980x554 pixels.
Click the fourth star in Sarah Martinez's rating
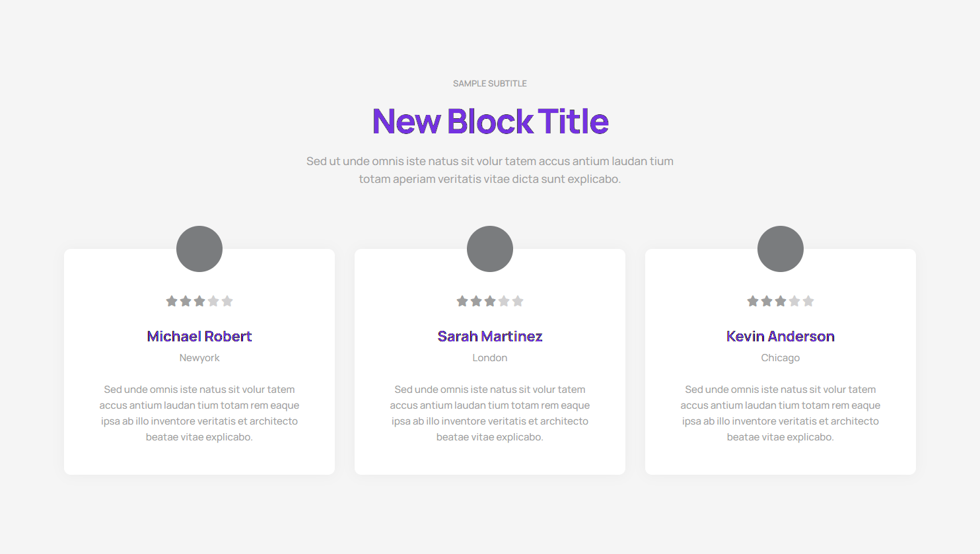pos(504,301)
